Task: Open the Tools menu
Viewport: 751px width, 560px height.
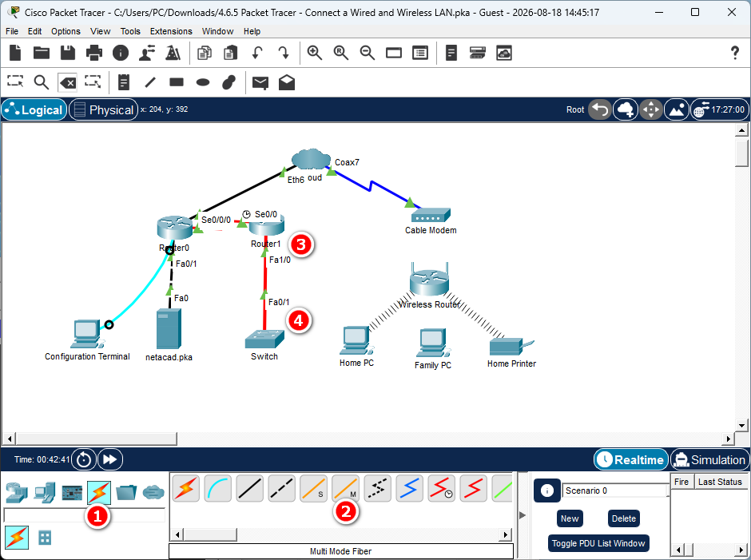Action: tap(130, 31)
